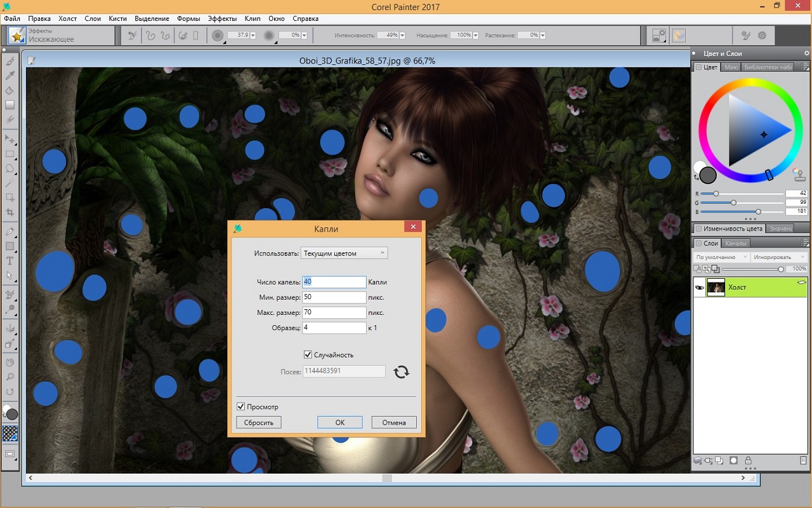Switch to the Каналы tab

[736, 243]
